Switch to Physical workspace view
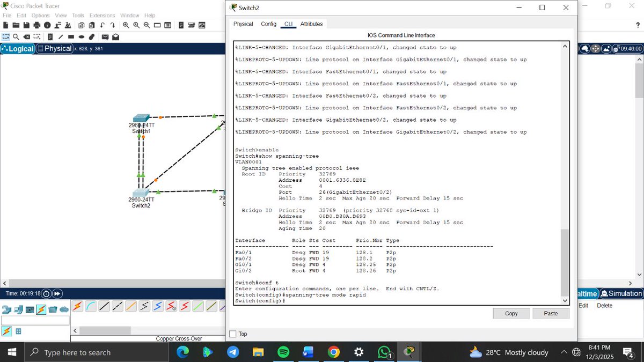Screen dimensions: 644x362 (x=54, y=49)
